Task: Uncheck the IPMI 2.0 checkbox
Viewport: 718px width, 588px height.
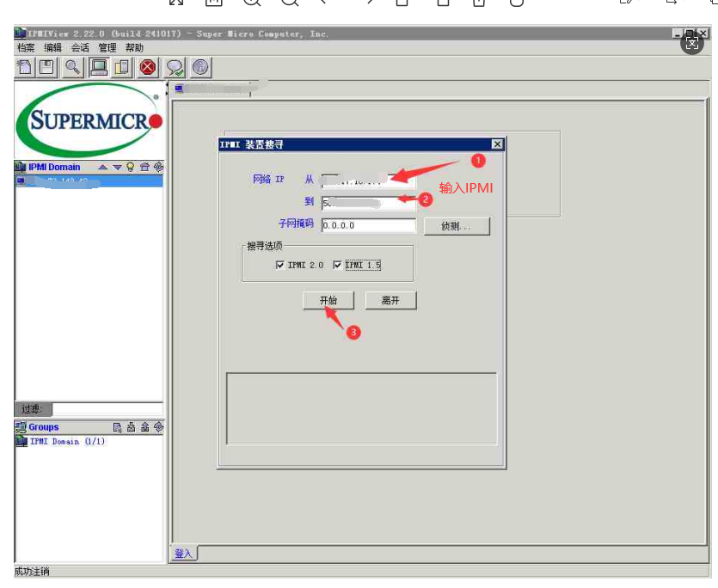Action: [x=280, y=265]
